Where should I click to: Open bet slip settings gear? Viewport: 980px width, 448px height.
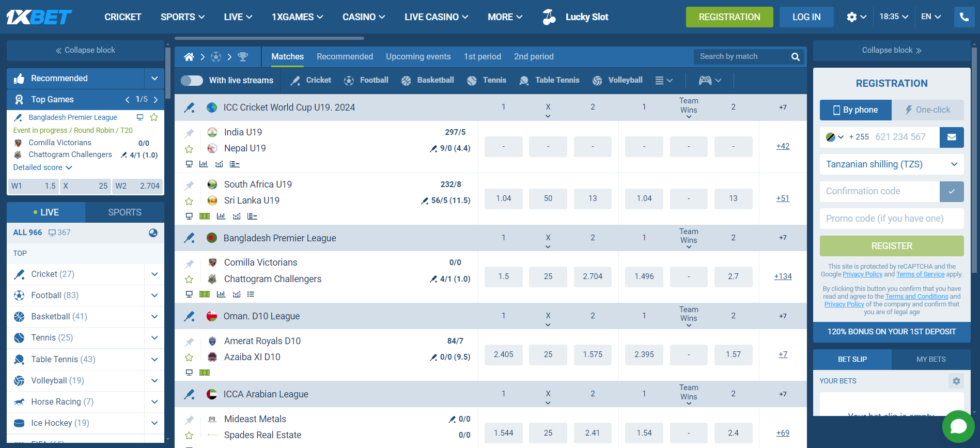[x=956, y=381]
